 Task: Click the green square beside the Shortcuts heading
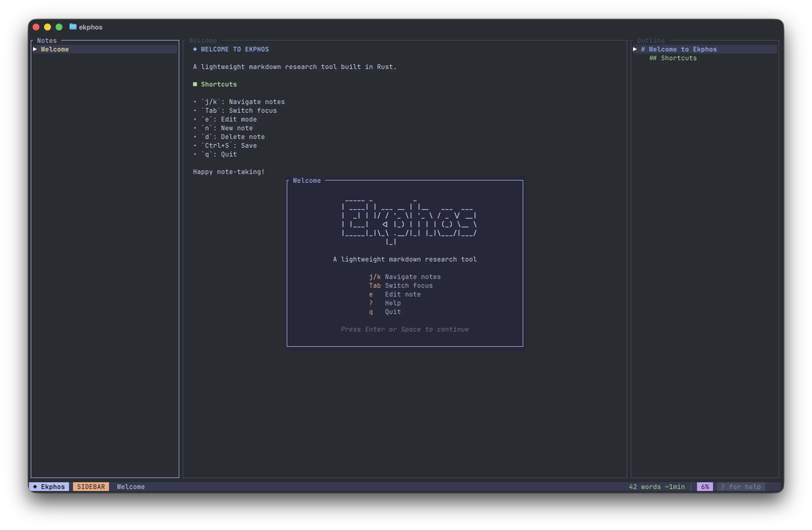pos(195,84)
